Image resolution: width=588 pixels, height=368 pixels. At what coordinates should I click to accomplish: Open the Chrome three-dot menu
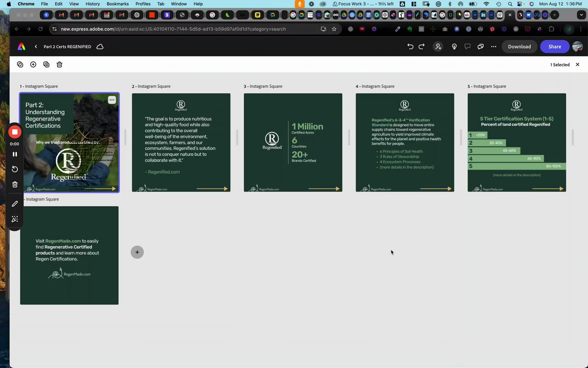(582, 29)
